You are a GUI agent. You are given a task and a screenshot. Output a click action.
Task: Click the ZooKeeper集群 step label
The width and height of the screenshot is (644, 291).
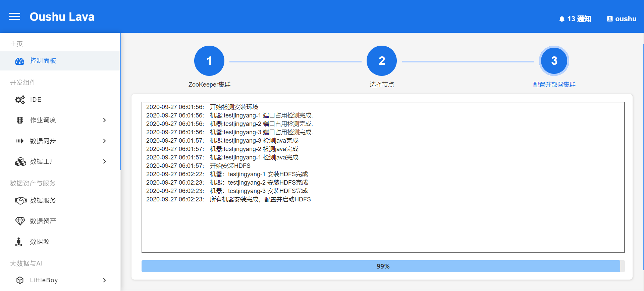coord(209,85)
